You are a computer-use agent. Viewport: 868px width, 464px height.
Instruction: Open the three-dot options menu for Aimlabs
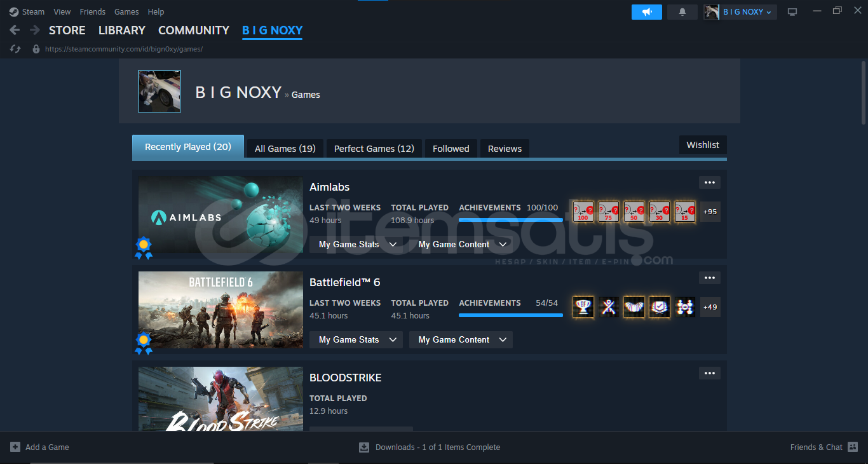[710, 182]
